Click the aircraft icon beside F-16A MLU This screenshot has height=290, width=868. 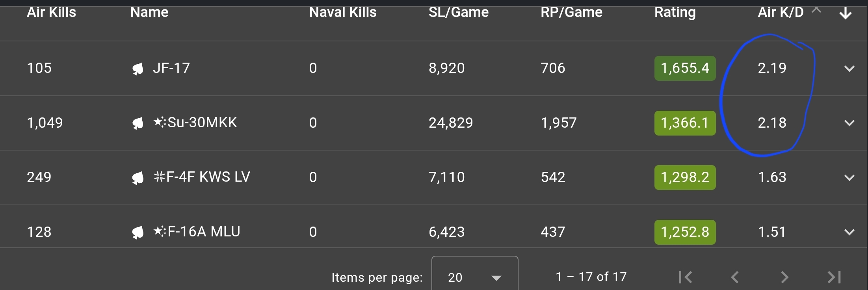click(138, 233)
